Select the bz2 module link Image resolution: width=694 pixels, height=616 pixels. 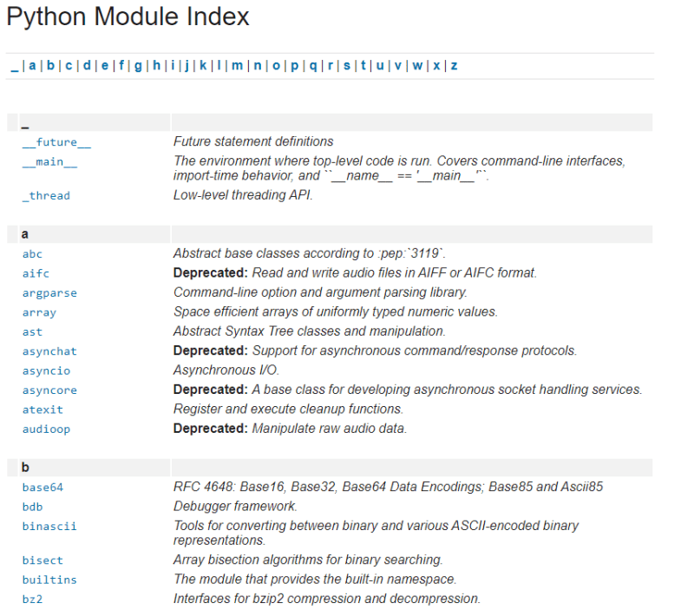coord(31,599)
